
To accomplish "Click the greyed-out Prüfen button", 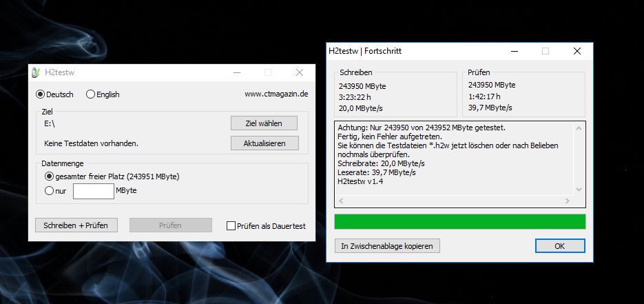I will click(x=171, y=225).
